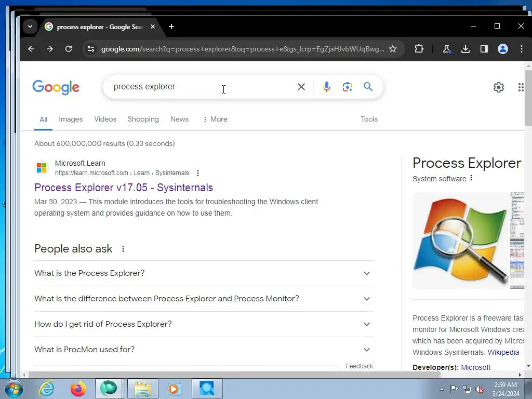Search by image with Google Lens
Viewport: 532px width, 399px height.
348,87
